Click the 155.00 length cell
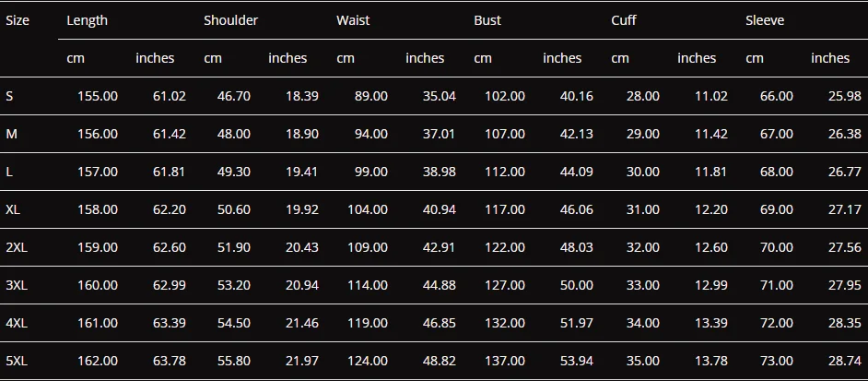Screen dimensions: 868x381 coord(98,96)
